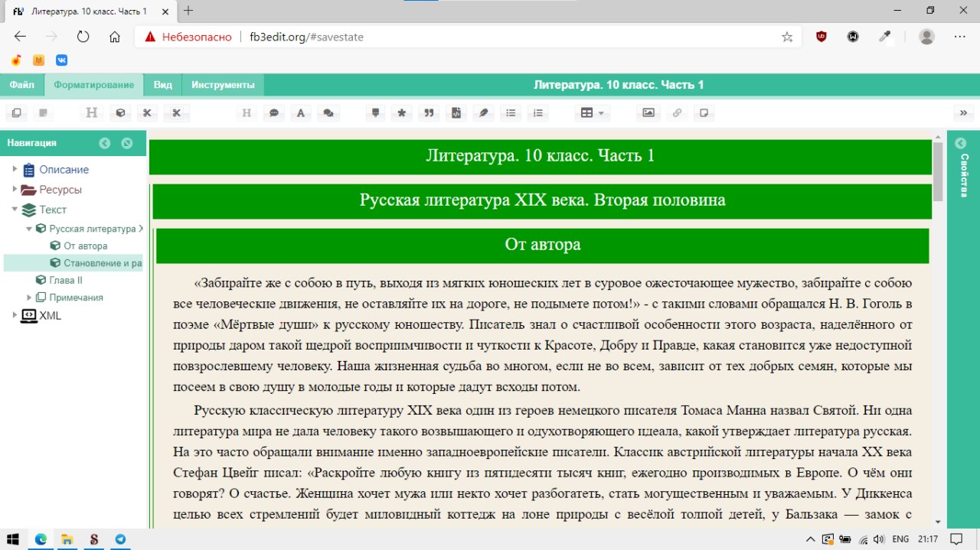Expand the Ресурсы tree node
This screenshot has height=550, width=980.
(x=15, y=190)
